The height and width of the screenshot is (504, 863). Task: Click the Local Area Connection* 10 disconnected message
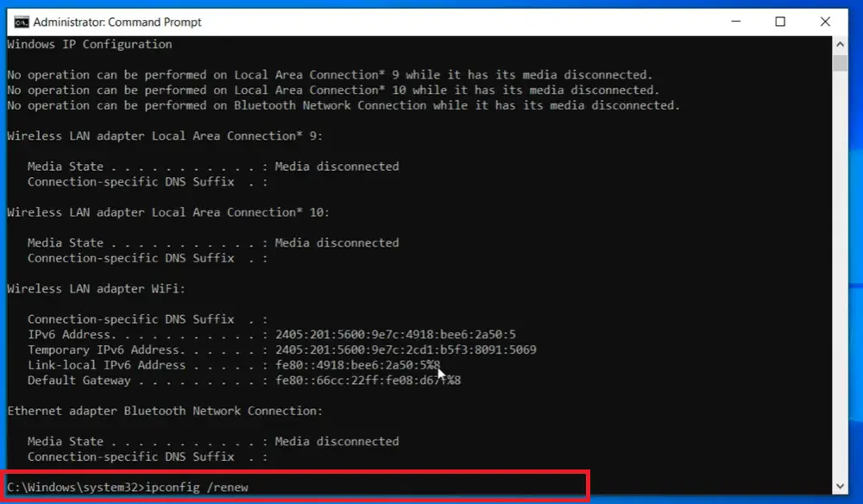click(x=333, y=91)
